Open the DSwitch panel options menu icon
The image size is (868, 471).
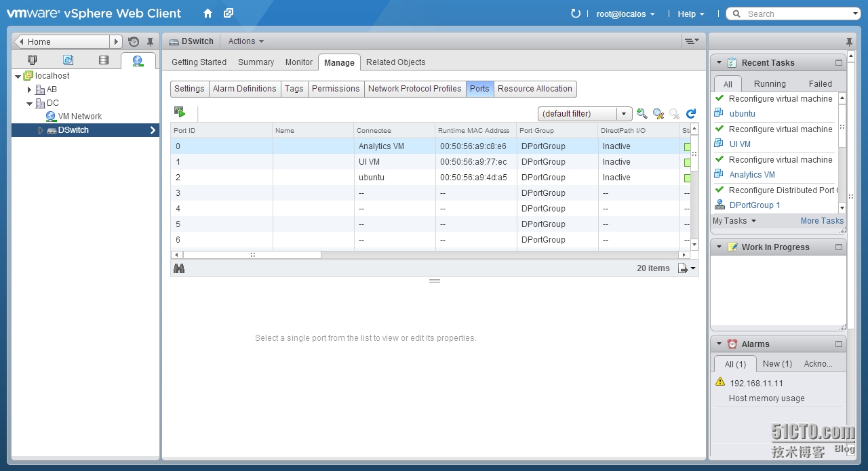692,41
